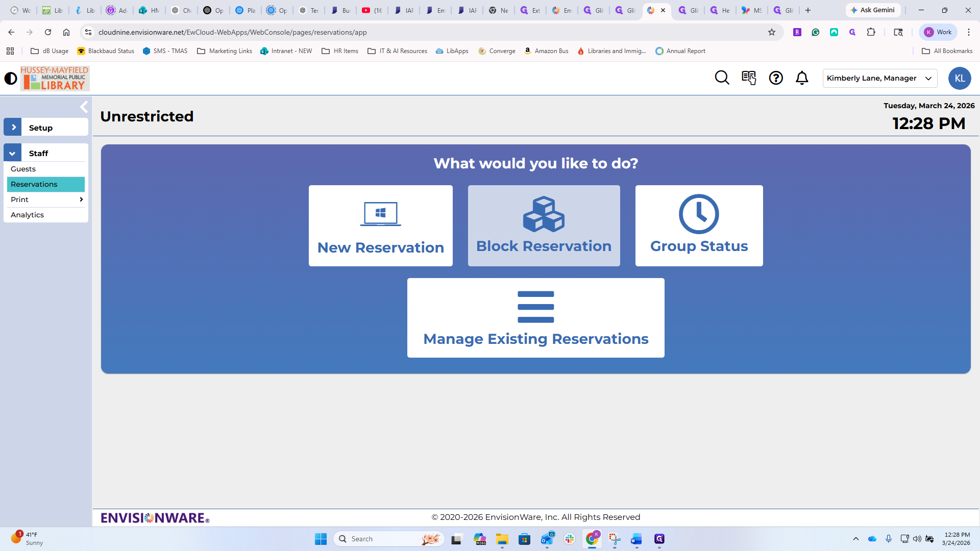Select Guests in the Staff menu
Viewport: 980px width, 551px height.
tap(23, 169)
